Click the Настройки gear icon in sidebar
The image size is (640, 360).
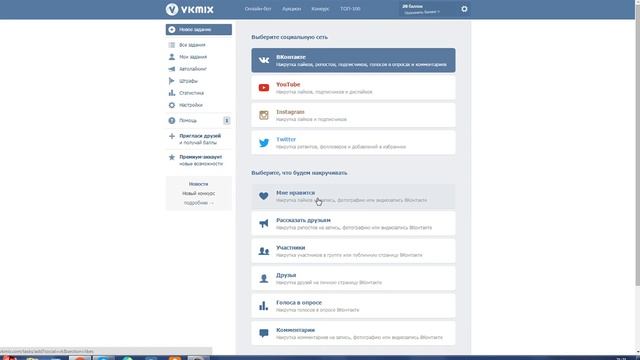coord(172,105)
